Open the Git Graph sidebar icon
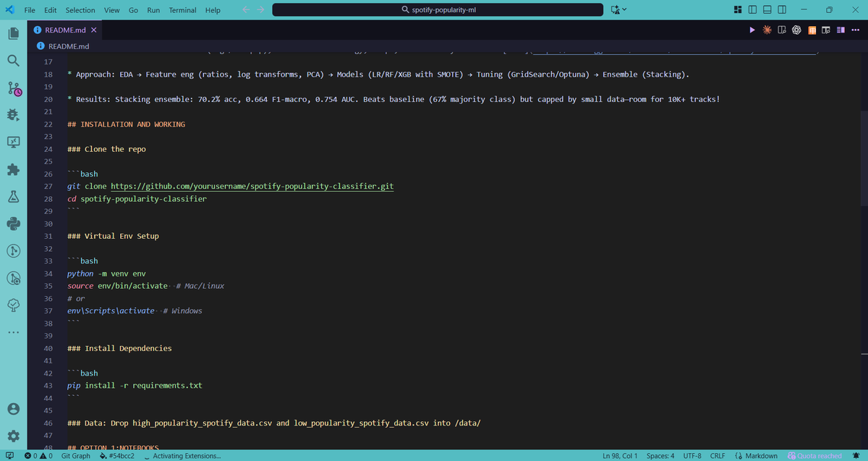Image resolution: width=868 pixels, height=461 pixels. (x=13, y=250)
